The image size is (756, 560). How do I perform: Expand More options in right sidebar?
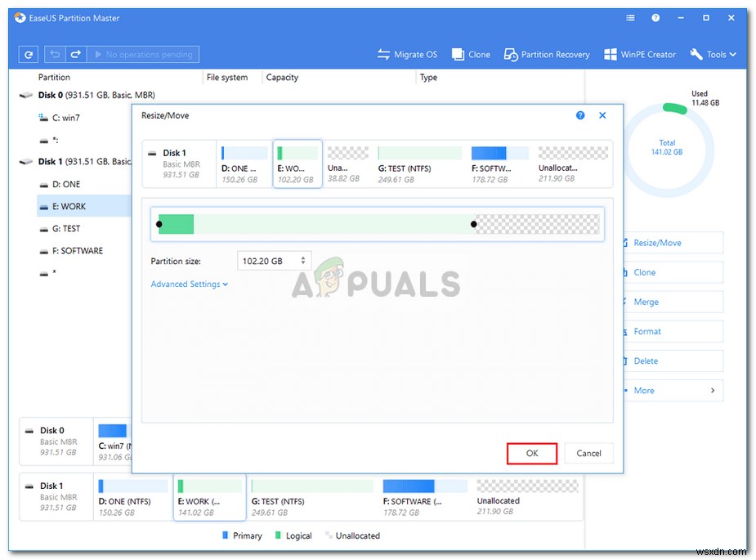[x=673, y=390]
